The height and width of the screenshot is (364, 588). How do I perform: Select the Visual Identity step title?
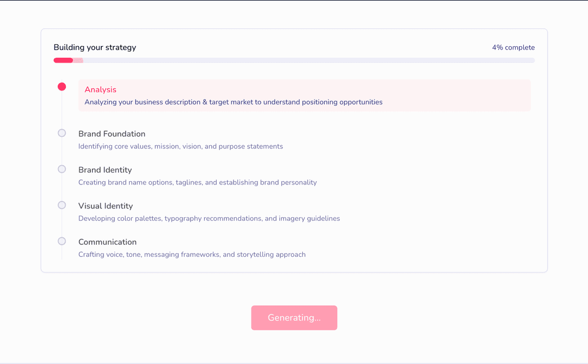(x=106, y=206)
